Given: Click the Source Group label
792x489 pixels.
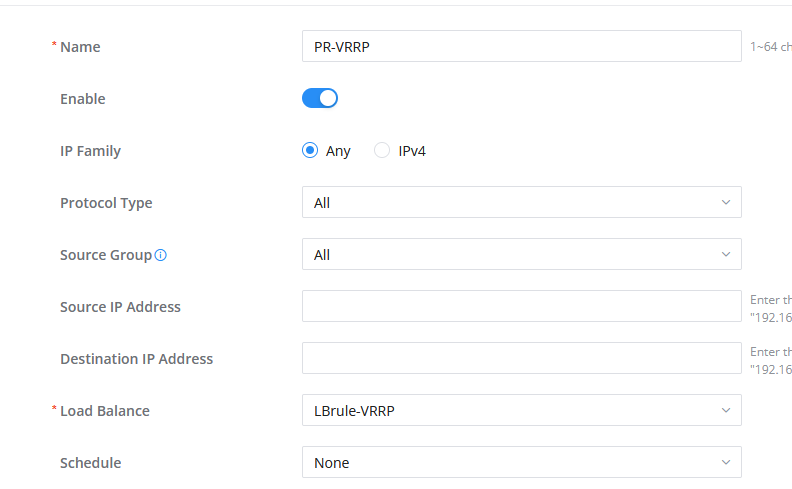Looking at the screenshot, I should [106, 255].
